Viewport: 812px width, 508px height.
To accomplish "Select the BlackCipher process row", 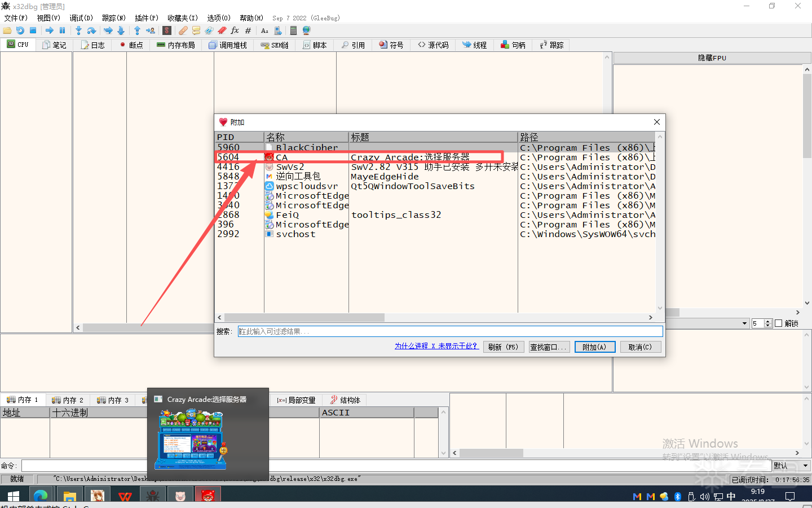I will tap(435, 147).
